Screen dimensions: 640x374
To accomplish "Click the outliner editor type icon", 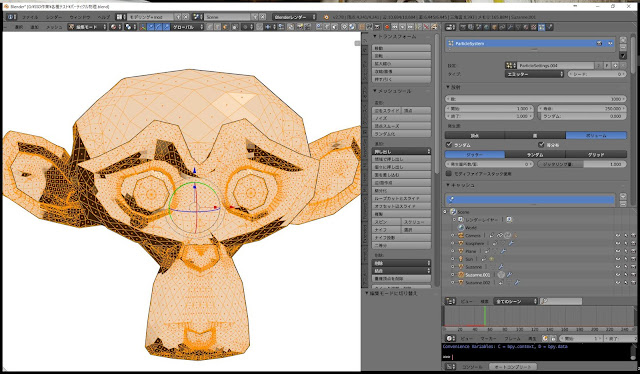I will (x=450, y=301).
